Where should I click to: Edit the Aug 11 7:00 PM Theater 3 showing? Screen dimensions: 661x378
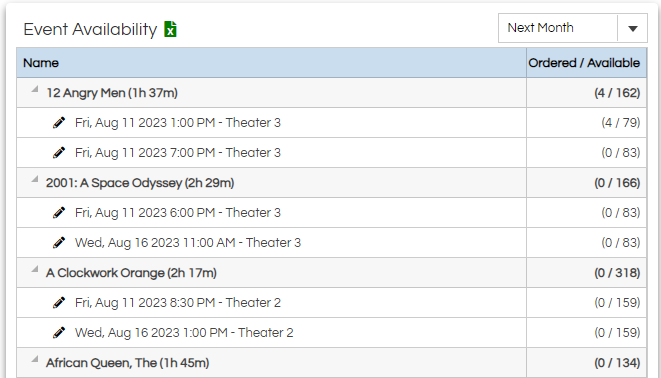[x=59, y=153]
